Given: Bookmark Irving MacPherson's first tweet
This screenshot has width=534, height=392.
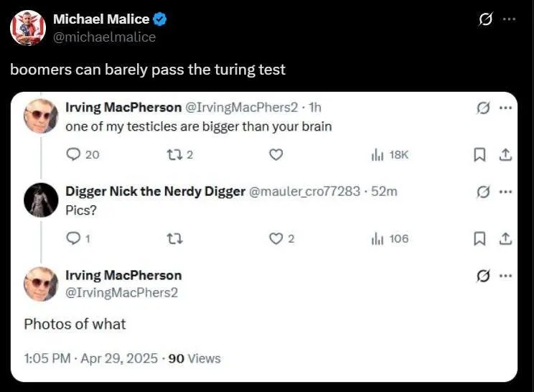Looking at the screenshot, I should [x=480, y=154].
